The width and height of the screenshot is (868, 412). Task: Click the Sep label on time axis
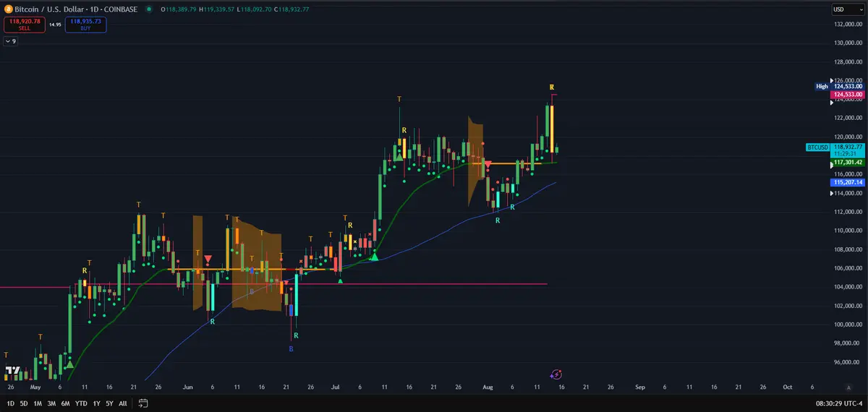click(x=639, y=387)
